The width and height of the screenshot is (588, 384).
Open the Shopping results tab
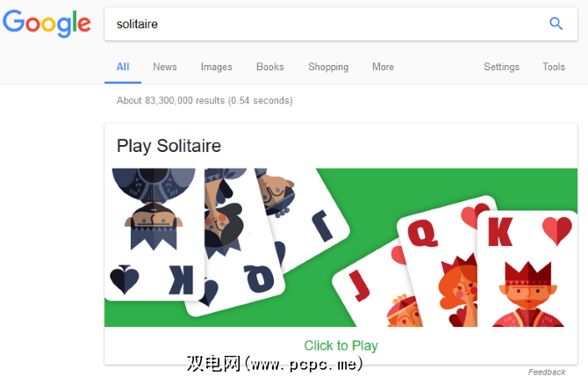pyautogui.click(x=328, y=67)
